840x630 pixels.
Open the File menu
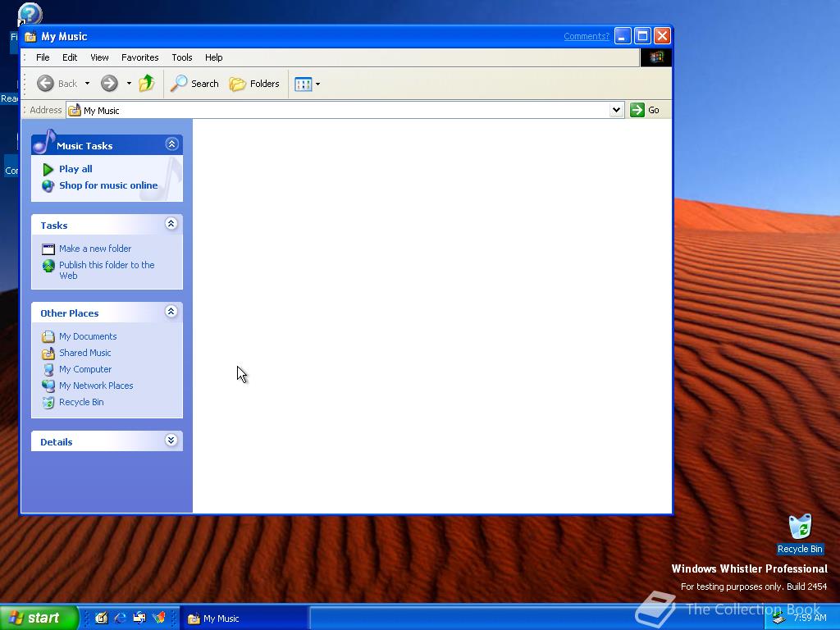click(43, 57)
